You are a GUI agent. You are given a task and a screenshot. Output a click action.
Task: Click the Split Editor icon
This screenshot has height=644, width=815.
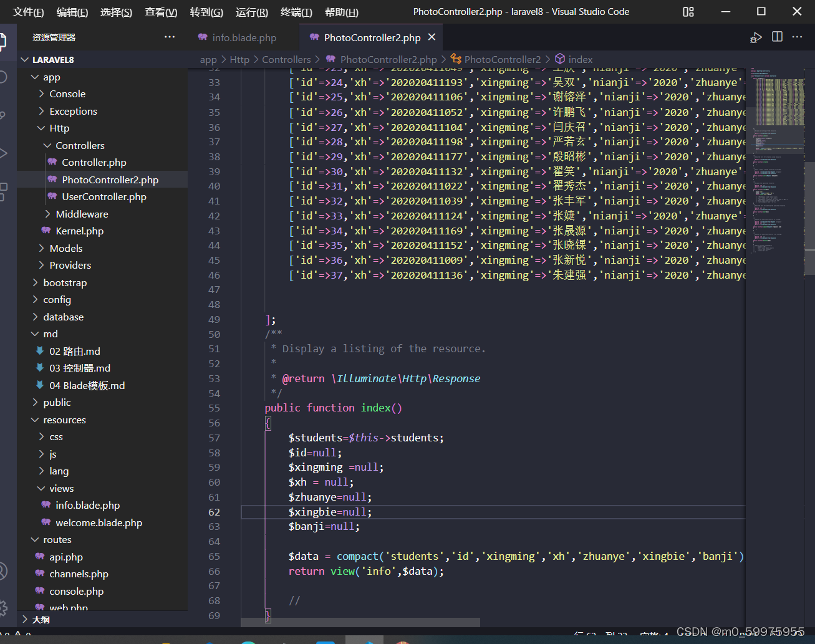click(777, 37)
